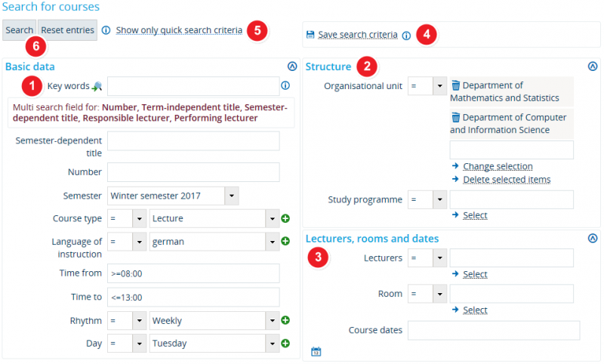Collapse Lecturers, rooms and dates section
The height and width of the screenshot is (364, 604).
pyautogui.click(x=593, y=239)
